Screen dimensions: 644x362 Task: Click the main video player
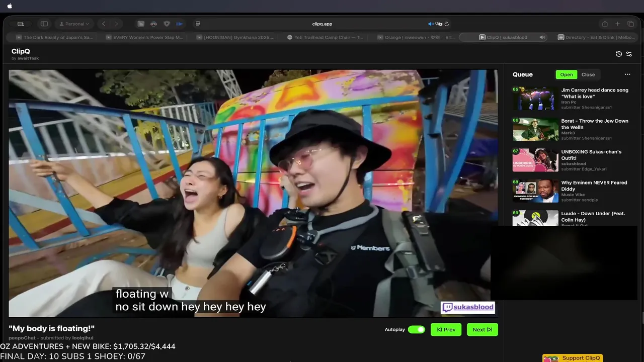[x=253, y=193]
